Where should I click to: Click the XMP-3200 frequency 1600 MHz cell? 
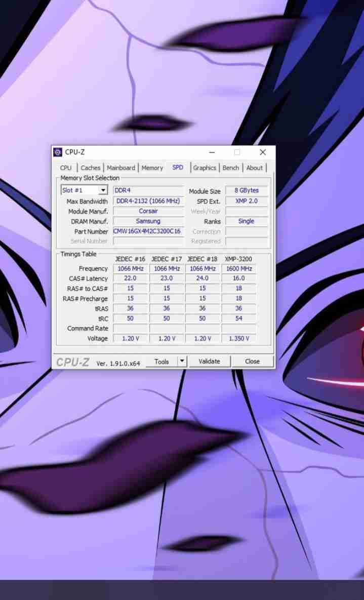pyautogui.click(x=239, y=269)
